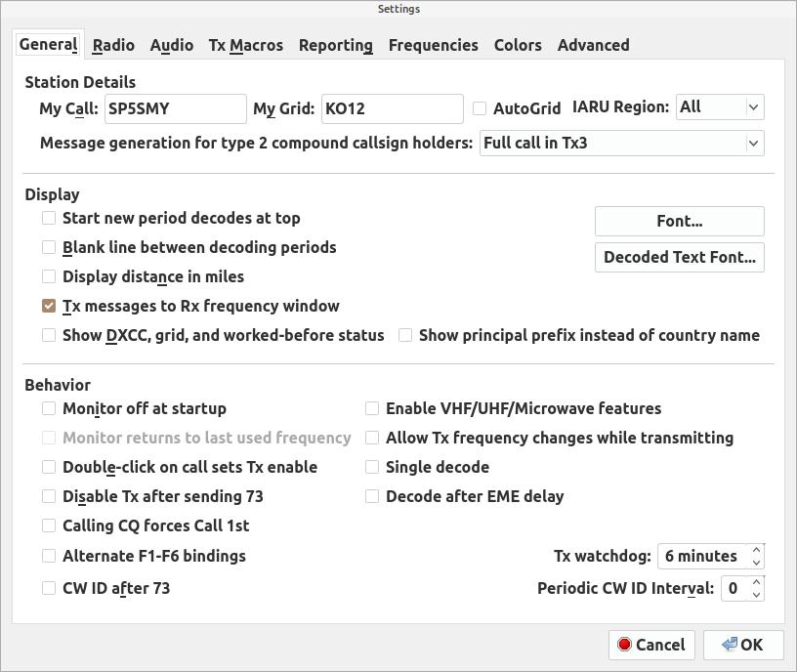Enable VHF/UHF/Microwave features checkbox
This screenshot has height=672, width=797.
click(x=372, y=408)
